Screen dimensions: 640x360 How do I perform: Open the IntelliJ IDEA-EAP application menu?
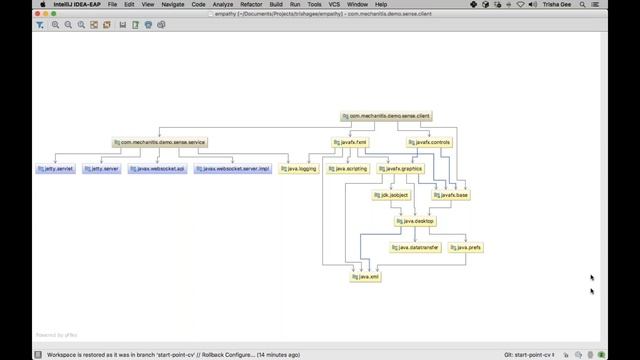77,4
